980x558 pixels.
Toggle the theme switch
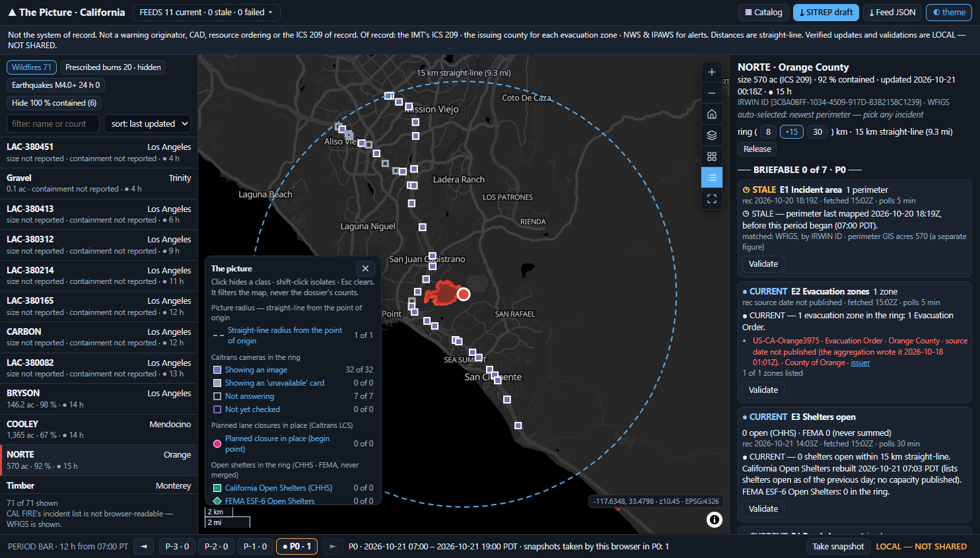click(x=949, y=13)
